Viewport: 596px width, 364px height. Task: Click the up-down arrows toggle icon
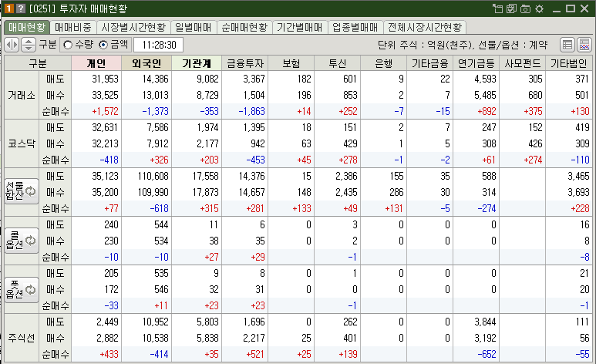click(29, 45)
